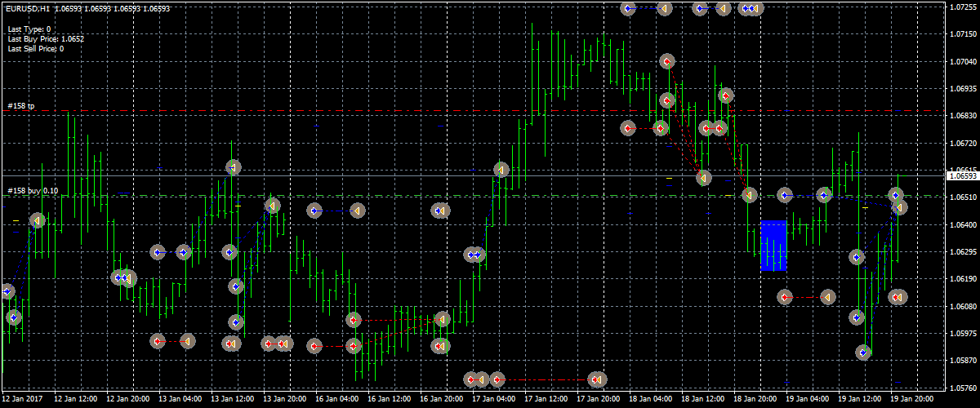Click the 1.05760 price scale value
The width and height of the screenshot is (980, 408).
click(964, 388)
